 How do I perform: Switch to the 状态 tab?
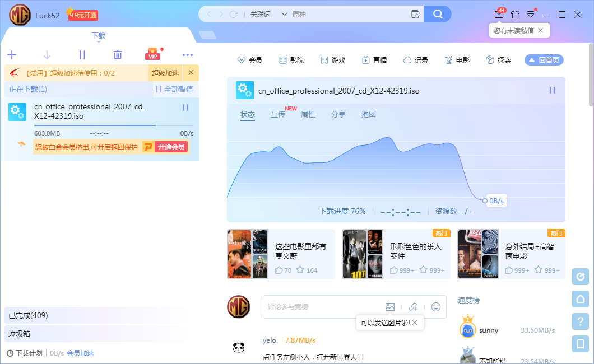pos(248,114)
